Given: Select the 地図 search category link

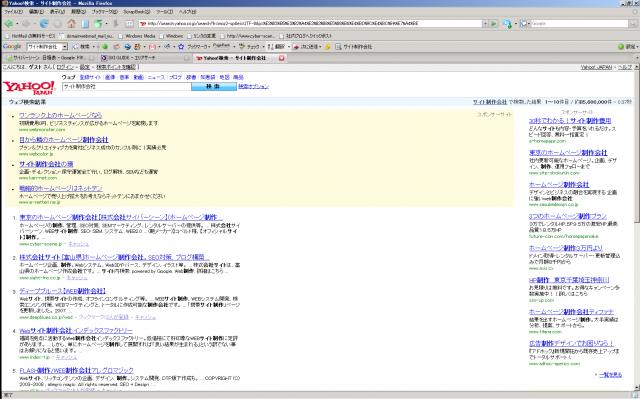Looking at the screenshot, I should tap(224, 77).
